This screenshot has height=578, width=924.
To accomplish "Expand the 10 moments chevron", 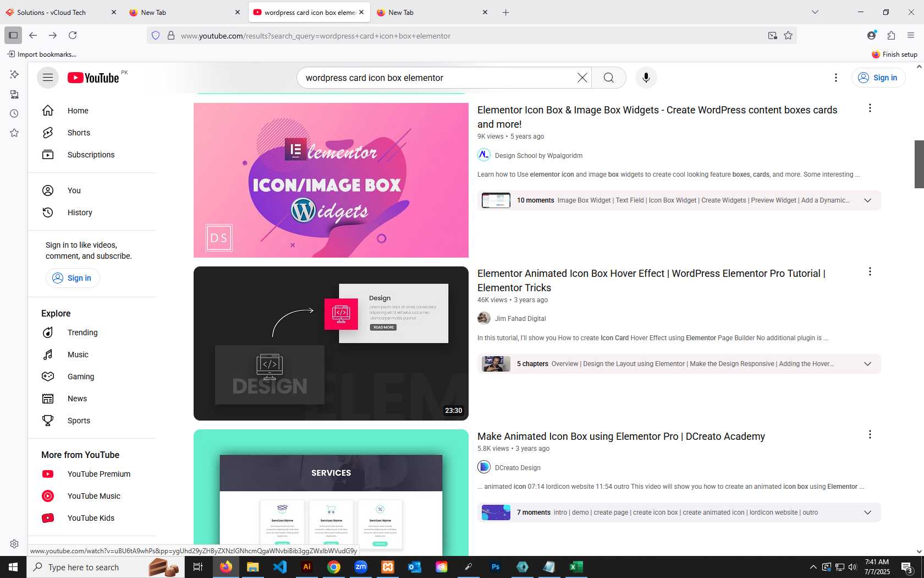I will (867, 200).
